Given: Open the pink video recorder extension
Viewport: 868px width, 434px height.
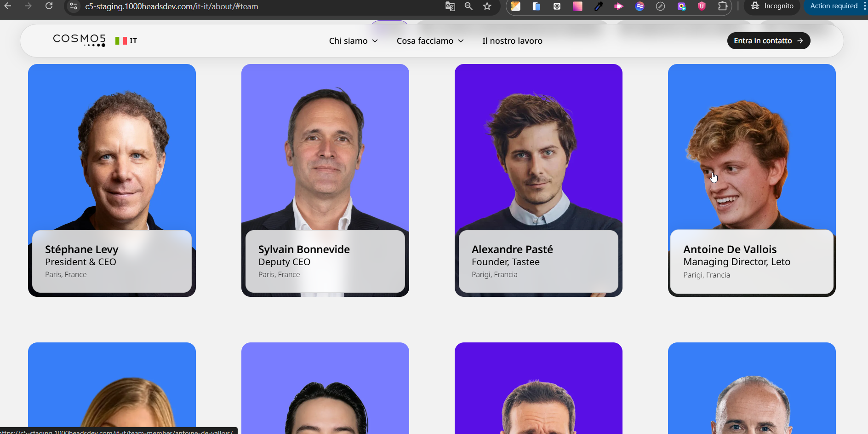Looking at the screenshot, I should [619, 6].
